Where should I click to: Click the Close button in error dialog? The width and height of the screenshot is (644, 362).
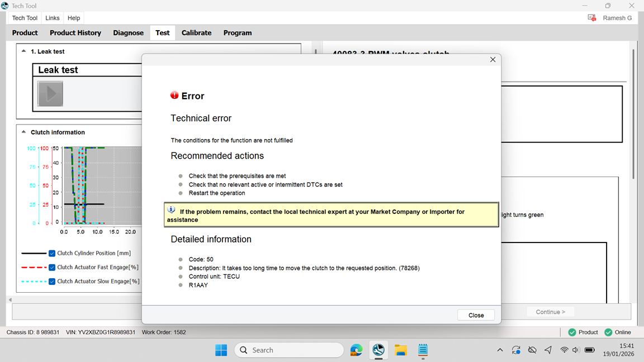click(476, 315)
